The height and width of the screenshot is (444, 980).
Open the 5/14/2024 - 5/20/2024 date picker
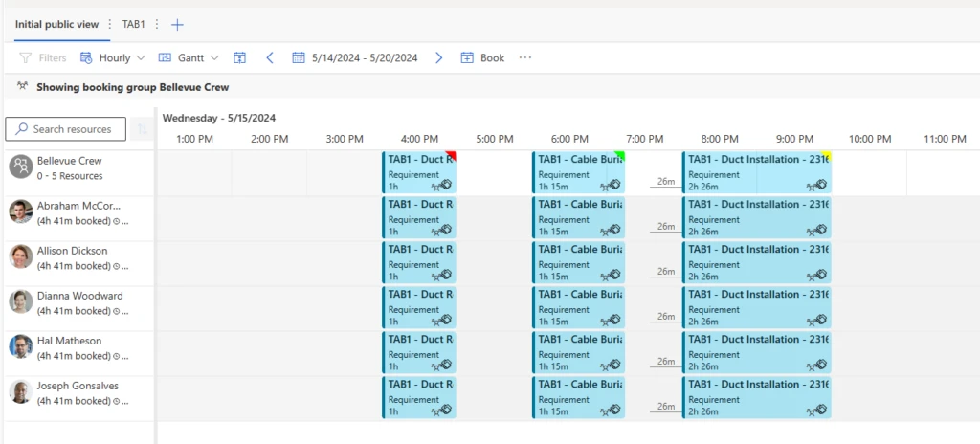[x=355, y=58]
